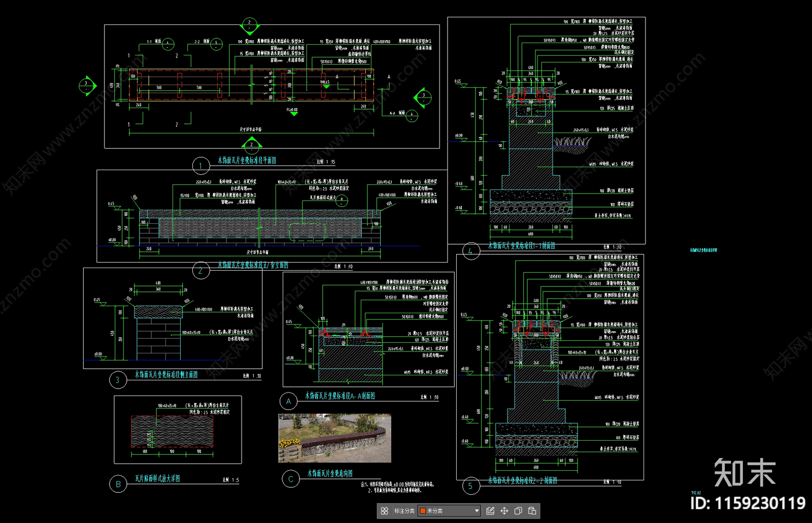Image resolution: width=812 pixels, height=523 pixels.
Task: Select title 木饰面瓦片坐凳标准段A-A剖面图
Action: point(340,396)
